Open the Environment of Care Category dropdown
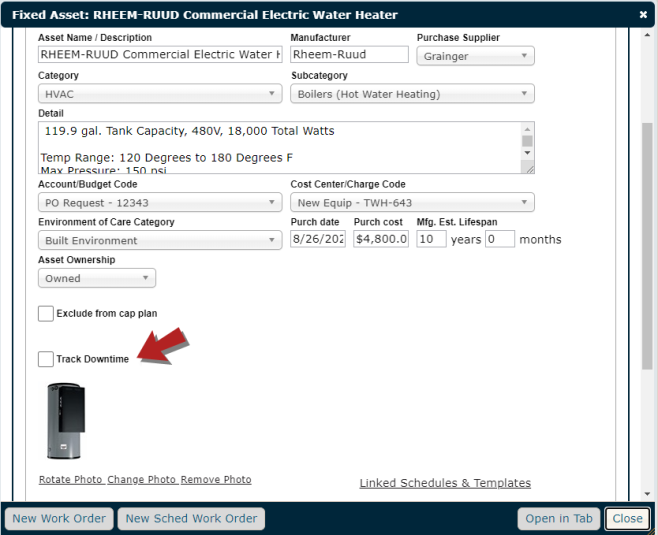 tap(160, 240)
